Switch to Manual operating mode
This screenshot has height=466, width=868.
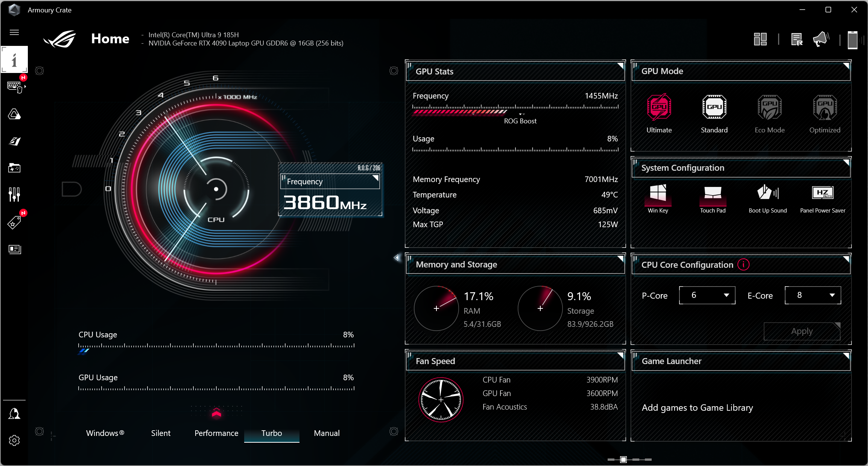tap(327, 433)
